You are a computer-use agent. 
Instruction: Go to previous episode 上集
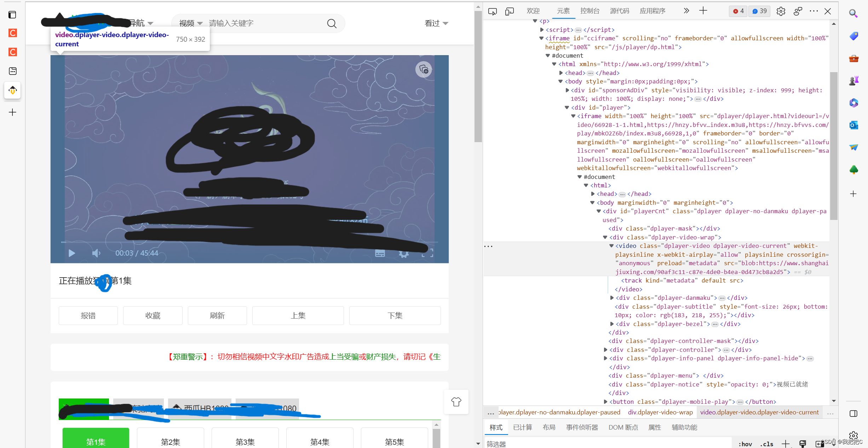tap(298, 315)
